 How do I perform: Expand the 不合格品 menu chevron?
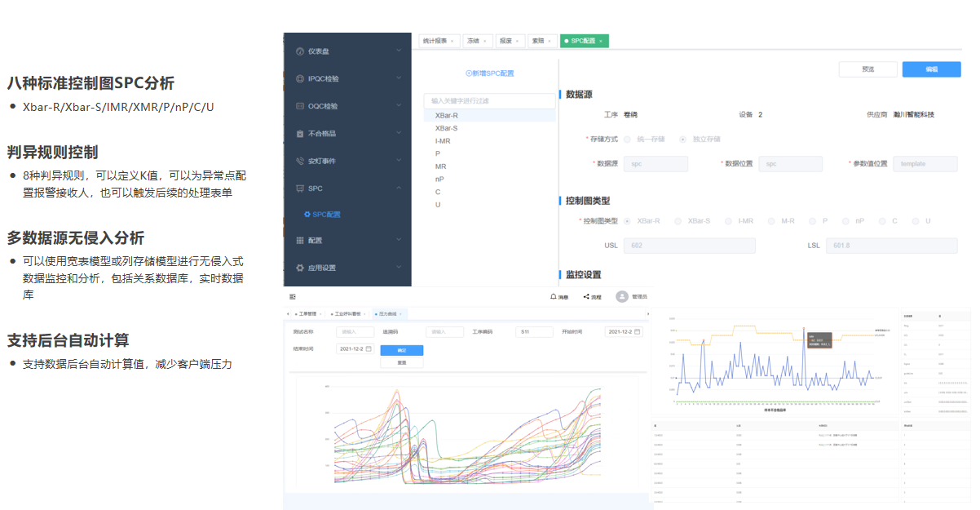click(x=399, y=133)
